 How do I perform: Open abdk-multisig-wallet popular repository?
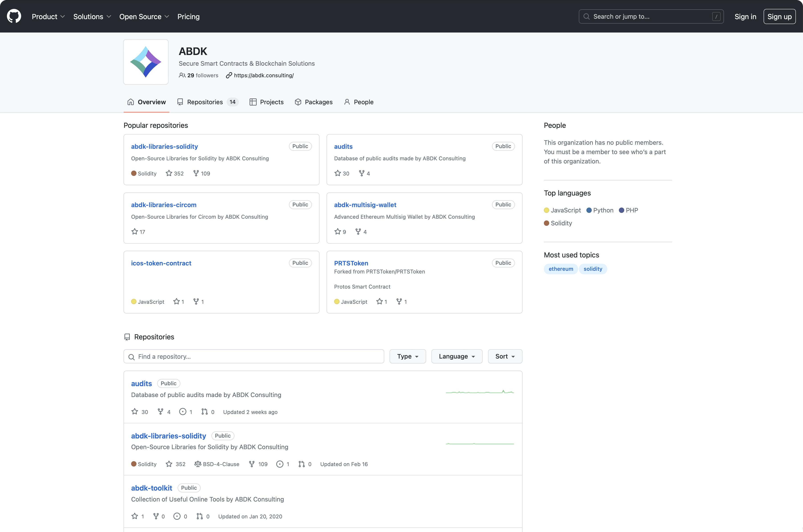pyautogui.click(x=365, y=205)
